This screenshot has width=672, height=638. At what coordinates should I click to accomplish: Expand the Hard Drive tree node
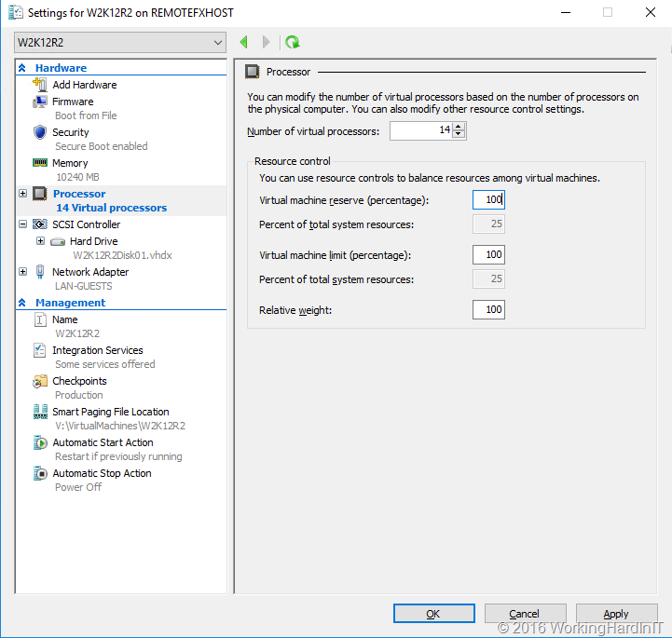tap(40, 240)
